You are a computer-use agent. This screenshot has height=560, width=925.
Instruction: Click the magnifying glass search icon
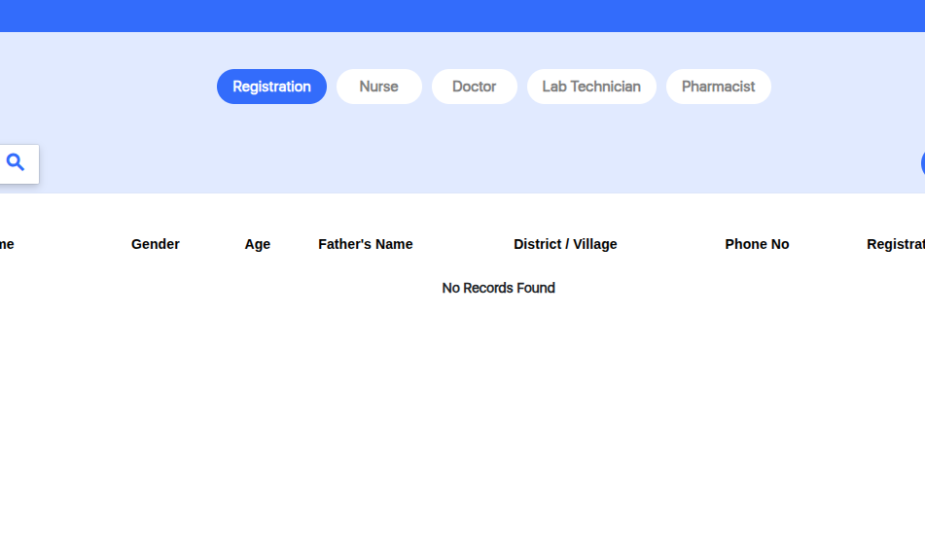(x=16, y=163)
